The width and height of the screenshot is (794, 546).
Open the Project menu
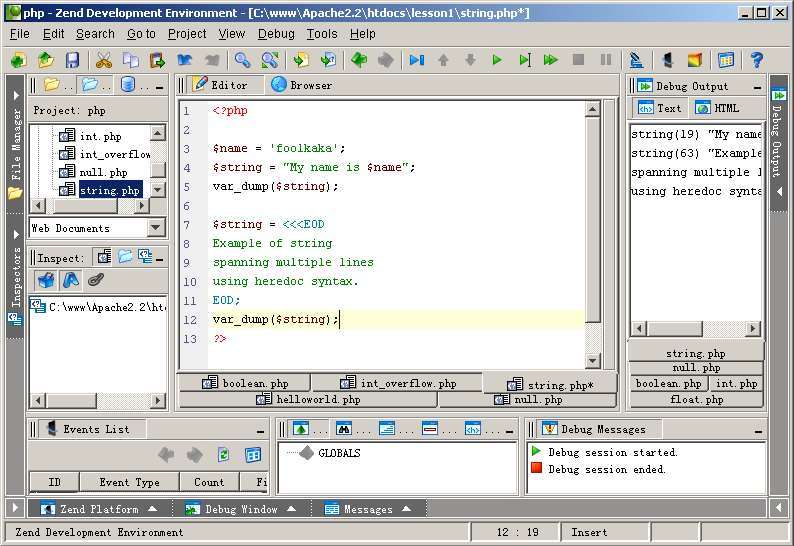tap(187, 34)
